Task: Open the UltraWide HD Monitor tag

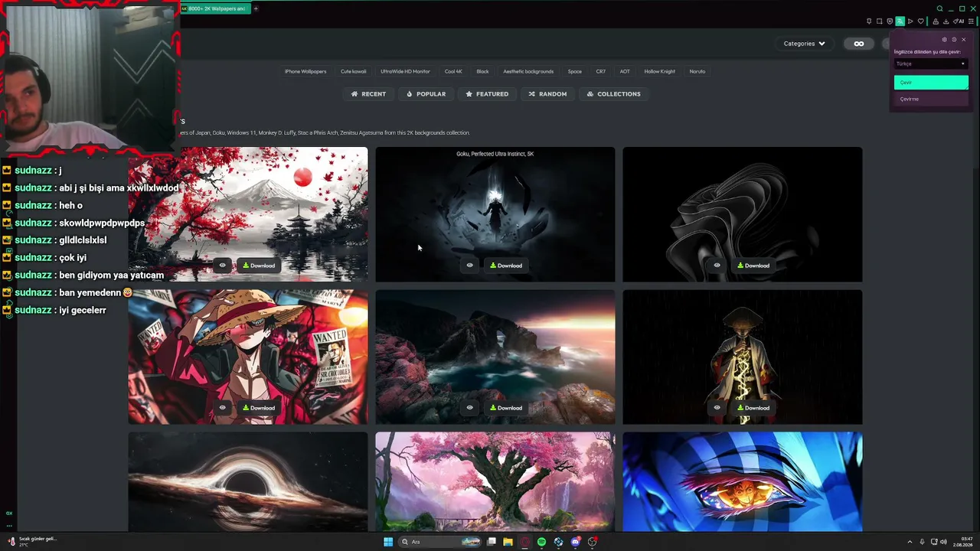Action: 405,71
